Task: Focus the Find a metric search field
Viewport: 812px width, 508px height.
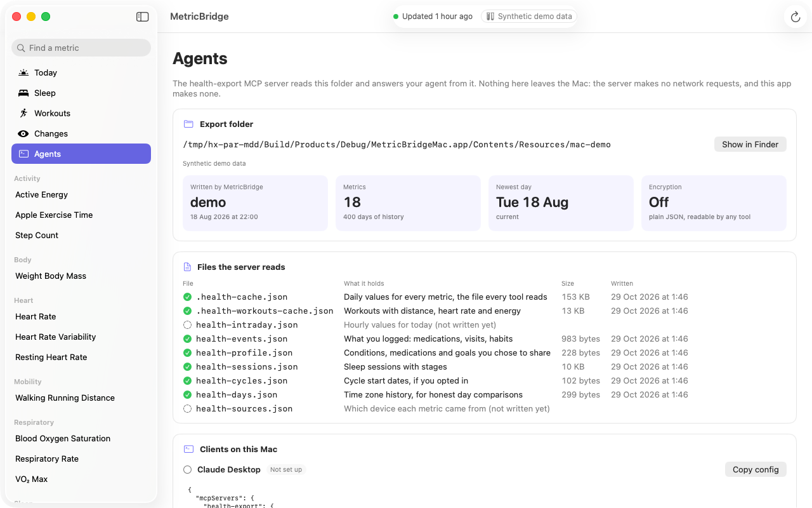Action: click(81, 48)
